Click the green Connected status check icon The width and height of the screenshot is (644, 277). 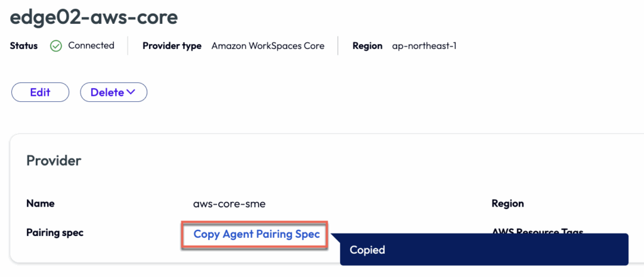56,46
